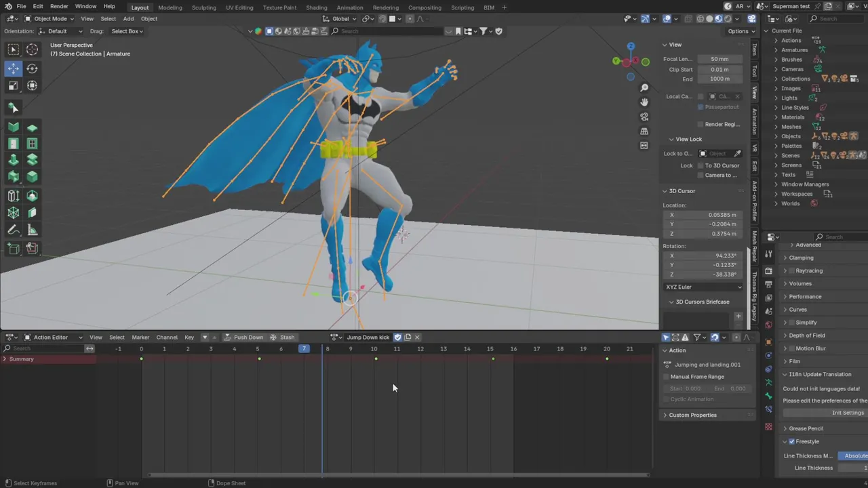The height and width of the screenshot is (488, 868).
Task: Duplicate the Jump Down kick action
Action: 408,337
